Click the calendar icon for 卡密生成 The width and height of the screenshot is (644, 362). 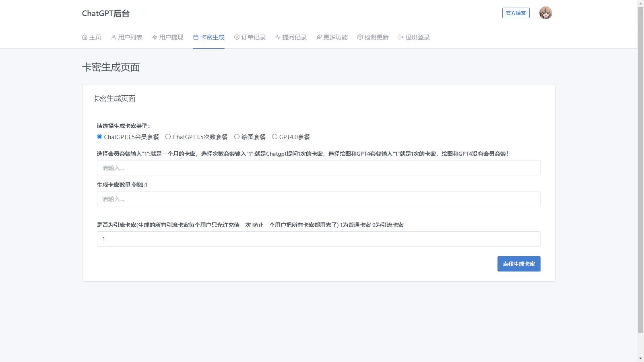pos(196,37)
